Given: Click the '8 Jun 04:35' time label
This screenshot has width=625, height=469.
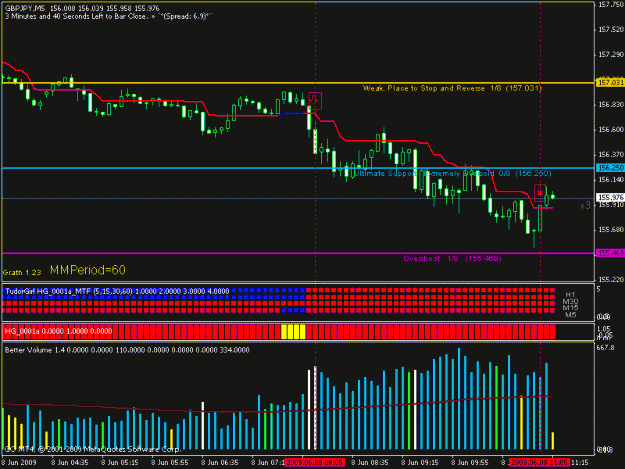Looking at the screenshot, I should [69, 463].
